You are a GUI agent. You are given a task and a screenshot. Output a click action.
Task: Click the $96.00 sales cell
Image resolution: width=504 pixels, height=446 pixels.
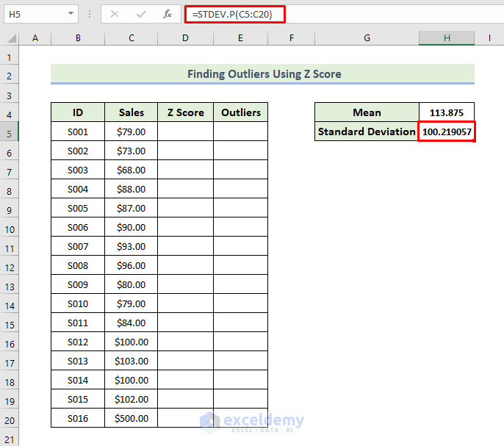131,265
